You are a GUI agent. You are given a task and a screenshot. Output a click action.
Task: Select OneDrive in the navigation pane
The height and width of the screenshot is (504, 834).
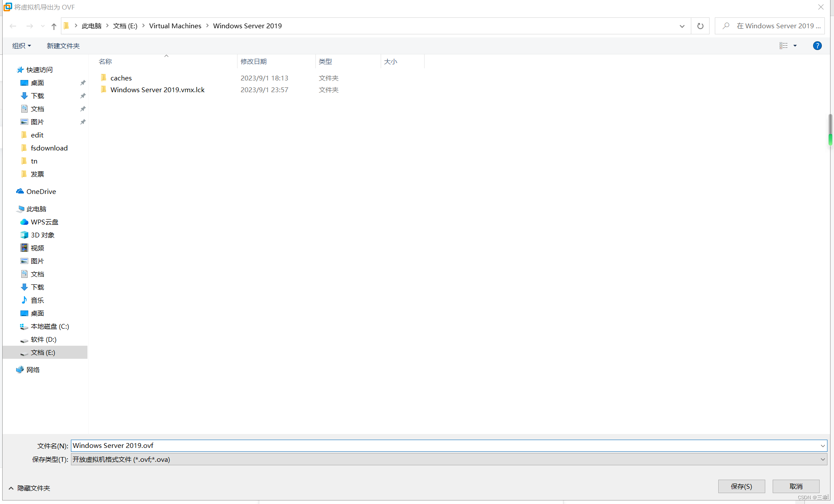point(41,191)
